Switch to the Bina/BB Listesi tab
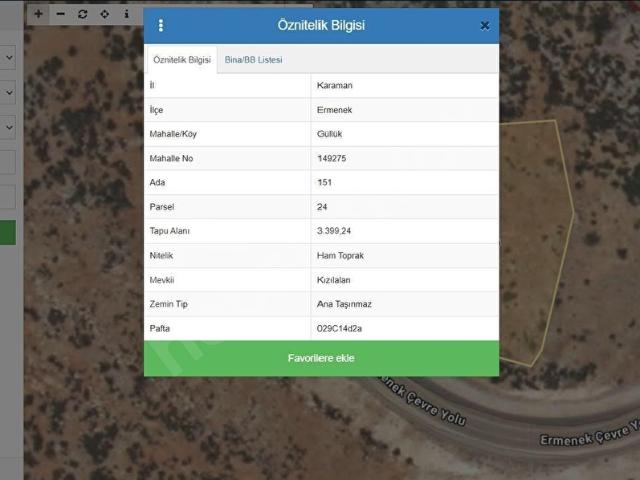Screen dimensions: 640x480 [x=253, y=60]
